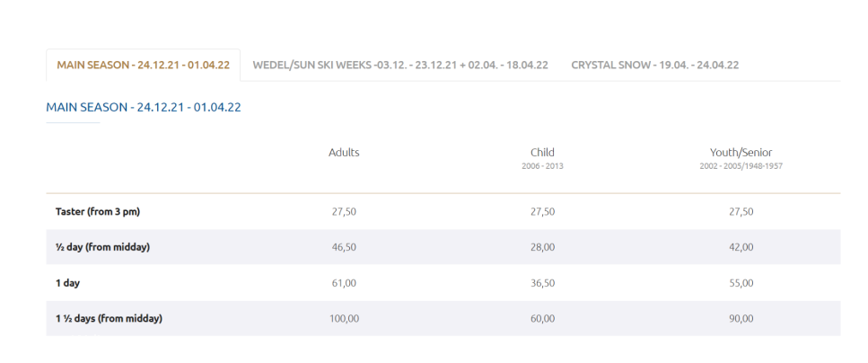
Task: Click youth/senior half-day price 42,00
Action: point(741,247)
